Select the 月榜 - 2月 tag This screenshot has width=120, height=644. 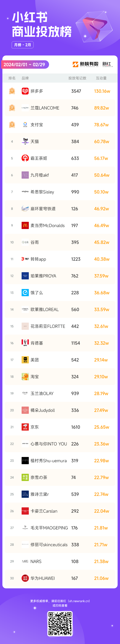(x=22, y=45)
